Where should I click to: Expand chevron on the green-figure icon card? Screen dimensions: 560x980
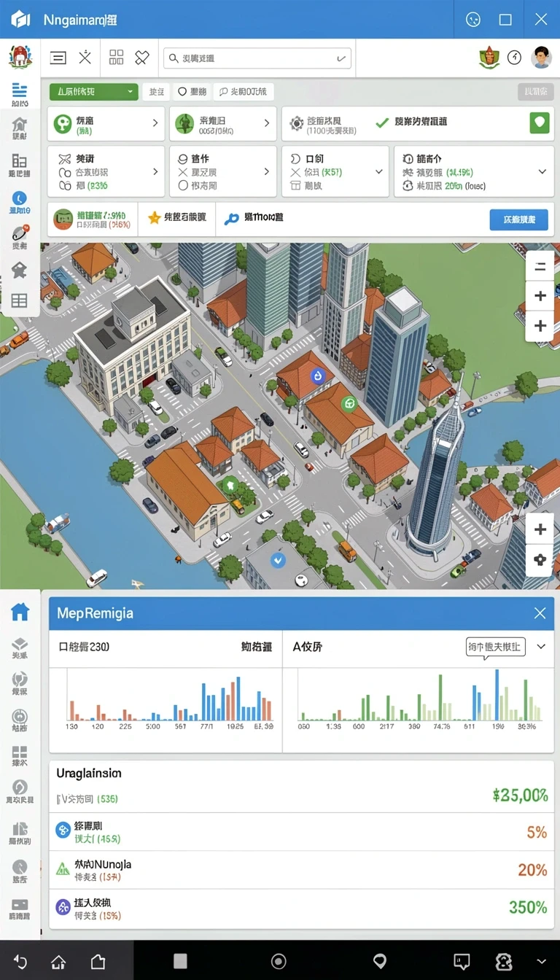(267, 123)
